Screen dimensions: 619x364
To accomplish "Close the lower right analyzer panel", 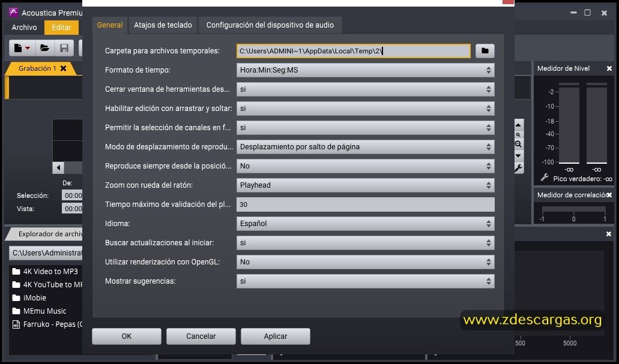I will [609, 234].
